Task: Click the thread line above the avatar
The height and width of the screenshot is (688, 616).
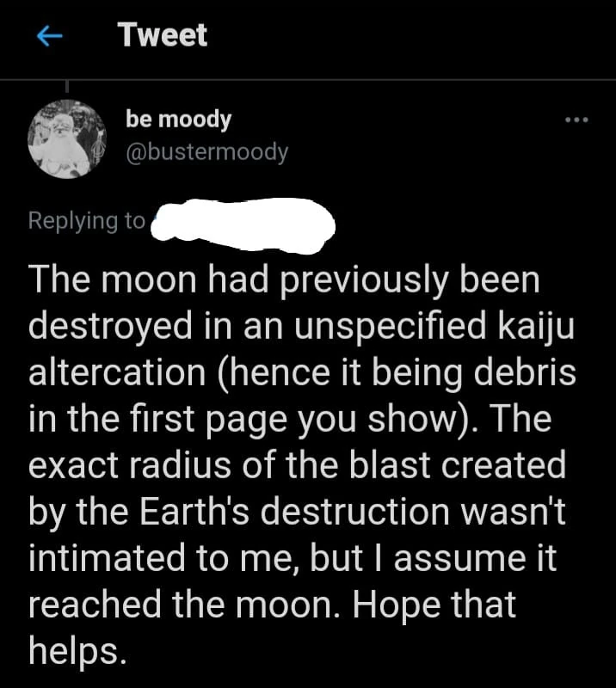Action: pos(67,87)
